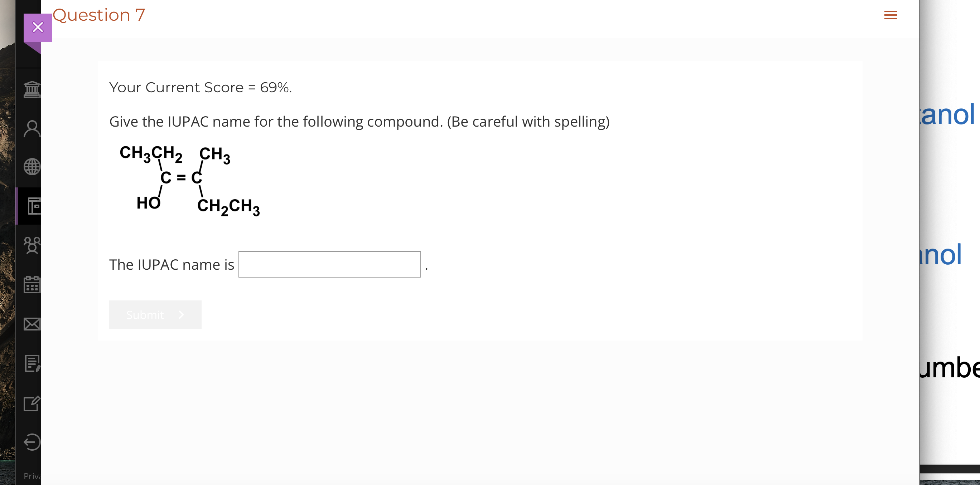Close the question panel with the purple X
Viewport: 980px width, 485px height.
click(x=38, y=28)
